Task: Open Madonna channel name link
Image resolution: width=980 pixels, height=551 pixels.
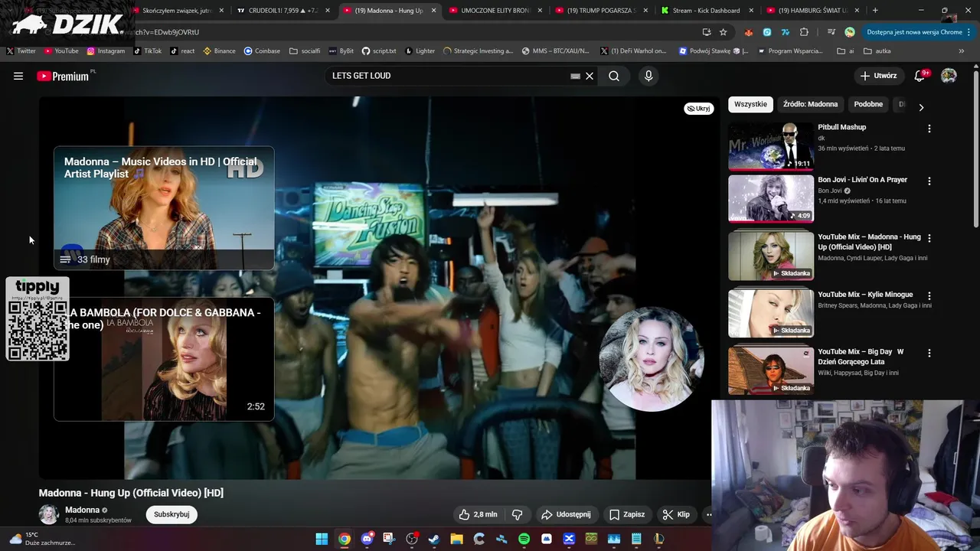Action: (x=82, y=510)
